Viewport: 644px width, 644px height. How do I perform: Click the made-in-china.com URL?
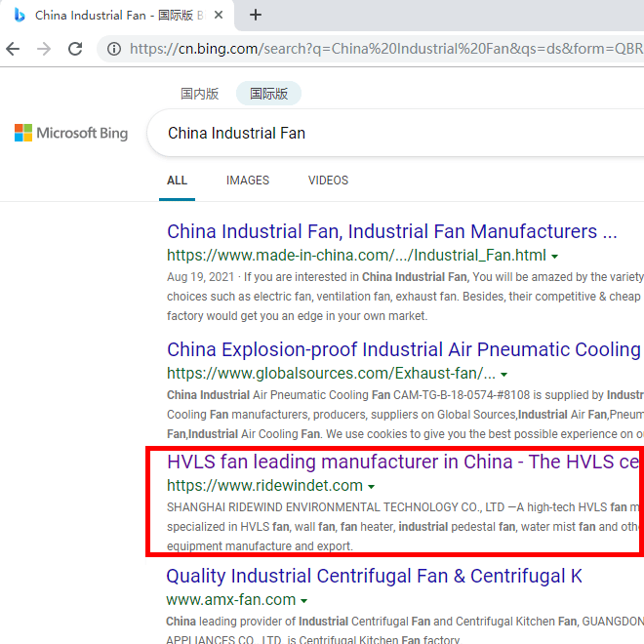pos(356,255)
